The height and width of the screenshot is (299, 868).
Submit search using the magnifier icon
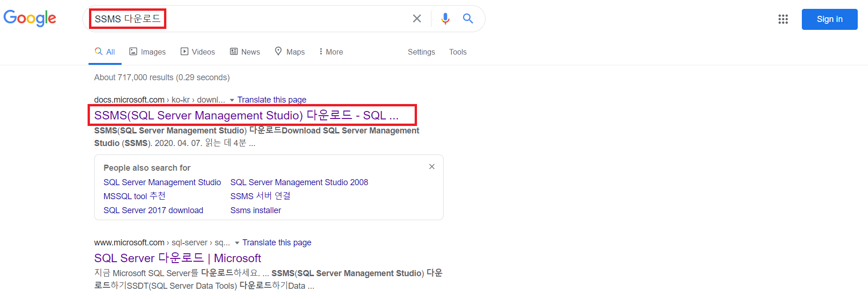click(x=468, y=19)
